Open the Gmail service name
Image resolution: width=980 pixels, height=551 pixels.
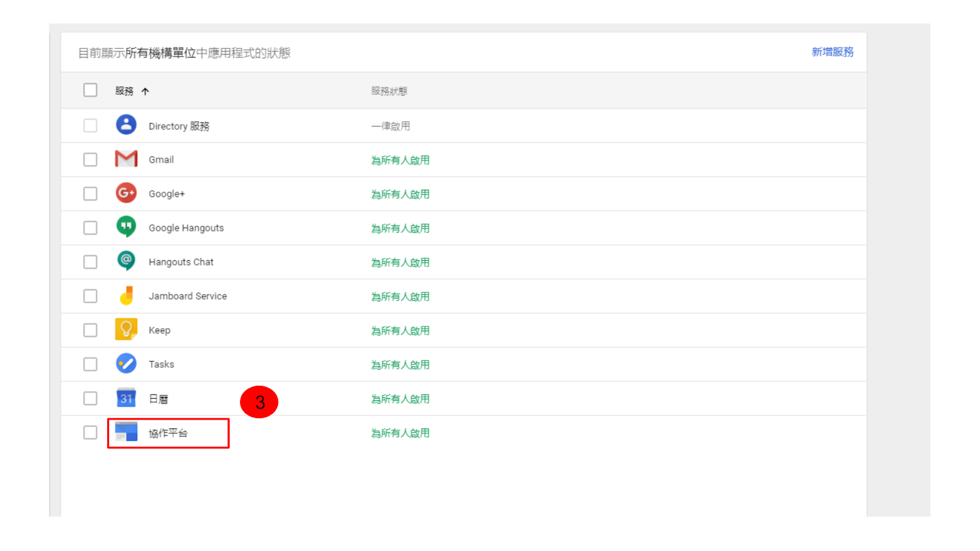(161, 160)
